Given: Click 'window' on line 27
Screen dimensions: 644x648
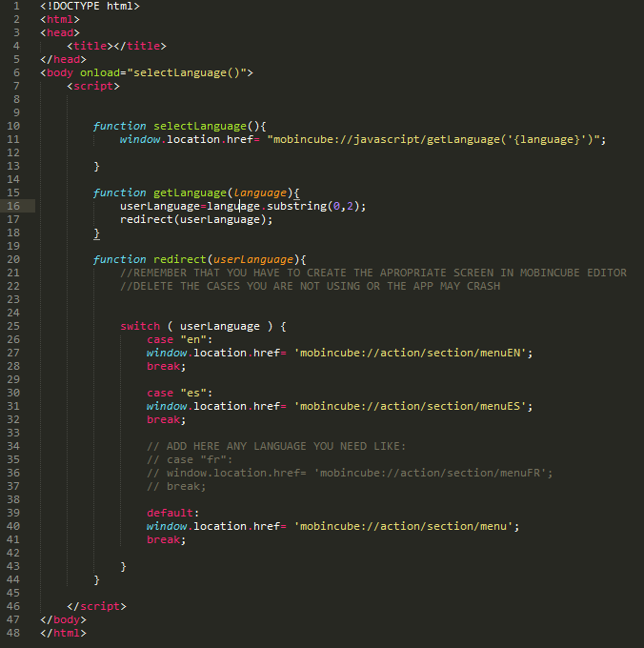Looking at the screenshot, I should pyautogui.click(x=167, y=353).
